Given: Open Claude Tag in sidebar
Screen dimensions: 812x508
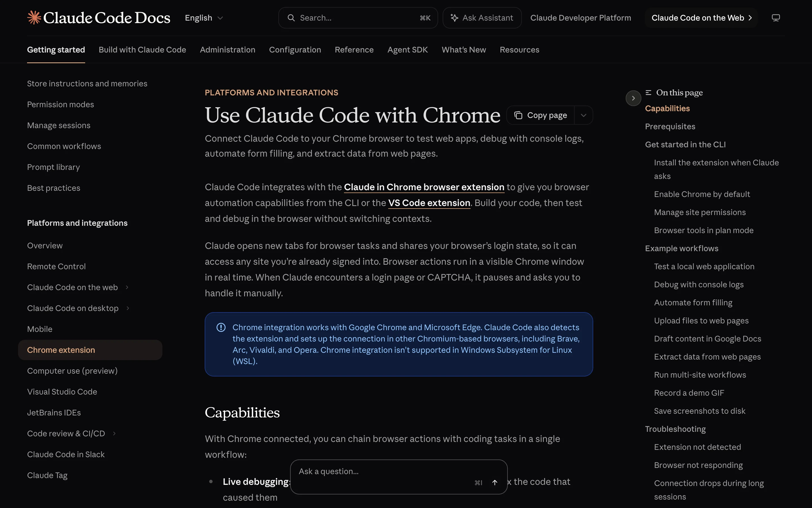Looking at the screenshot, I should tap(47, 475).
